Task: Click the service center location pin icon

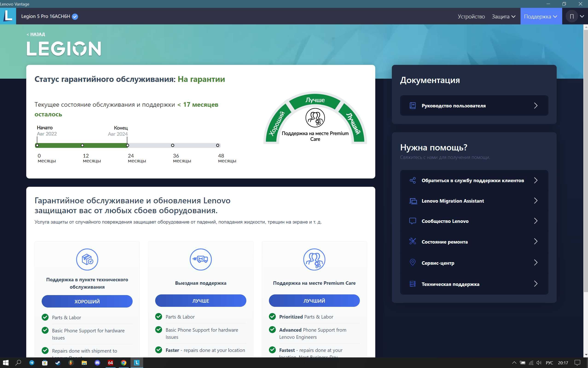Action: (x=413, y=262)
